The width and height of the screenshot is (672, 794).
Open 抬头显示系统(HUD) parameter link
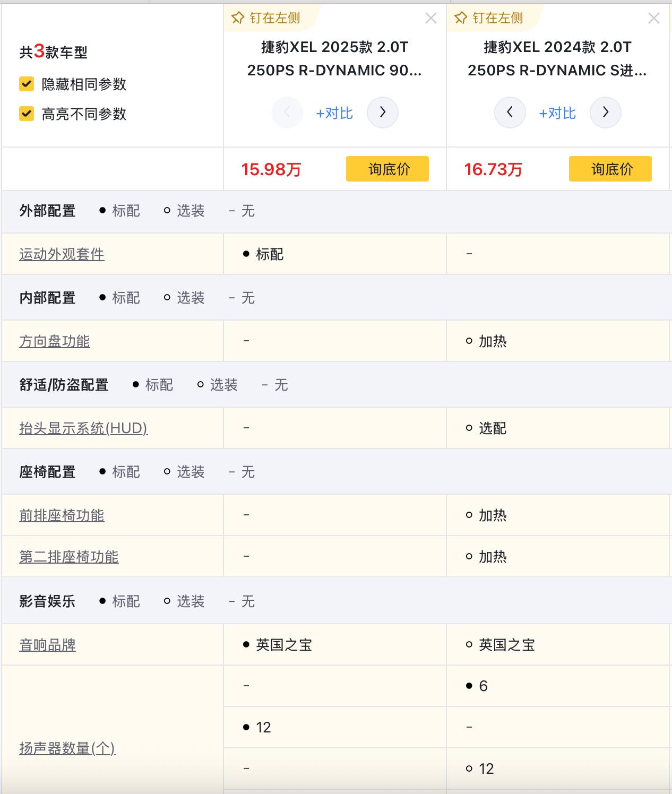[x=83, y=428]
